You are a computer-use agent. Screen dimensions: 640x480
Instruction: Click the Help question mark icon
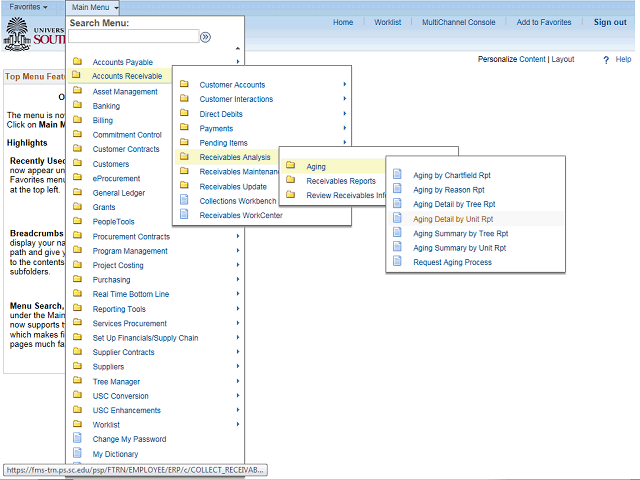pos(606,60)
